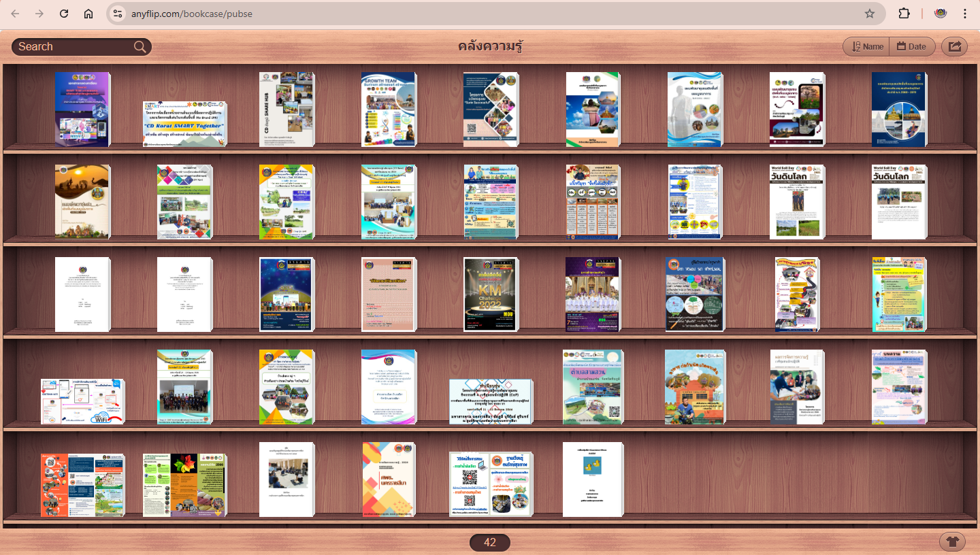Go to the browser home icon
This screenshot has width=980, height=555.
pos(88,14)
